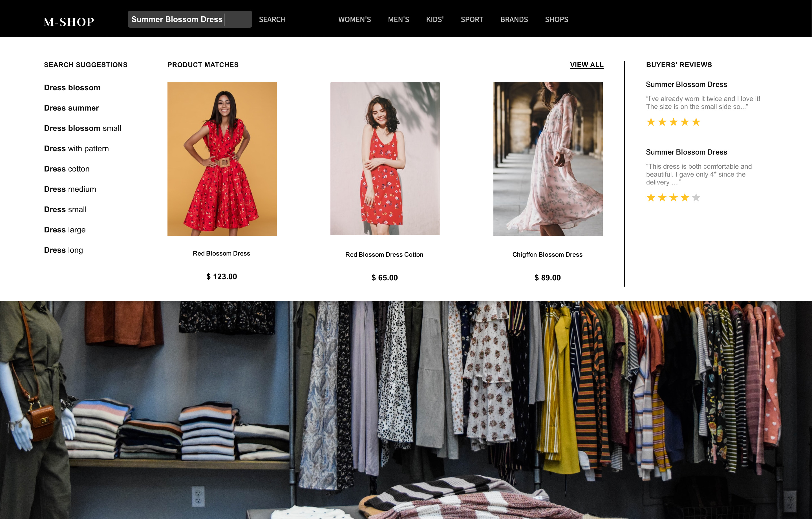The width and height of the screenshot is (812, 519).
Task: Select the 'Dress blossom' suggestion
Action: pos(72,88)
